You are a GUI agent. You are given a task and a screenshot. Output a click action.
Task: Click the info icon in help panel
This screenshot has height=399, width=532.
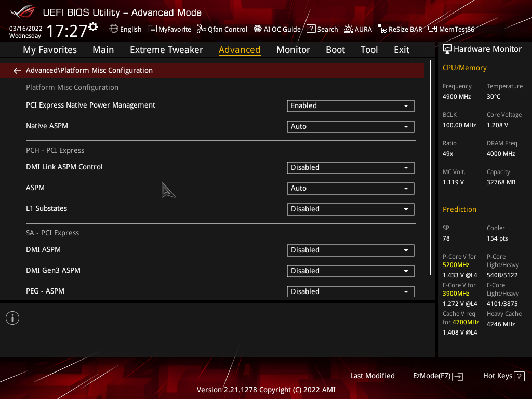point(12,318)
